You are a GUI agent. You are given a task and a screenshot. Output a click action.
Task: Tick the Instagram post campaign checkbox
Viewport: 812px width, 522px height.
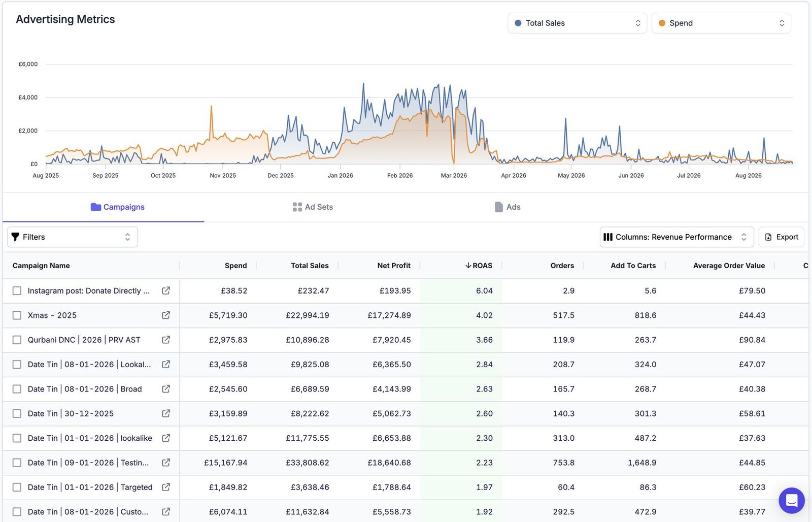pos(17,291)
